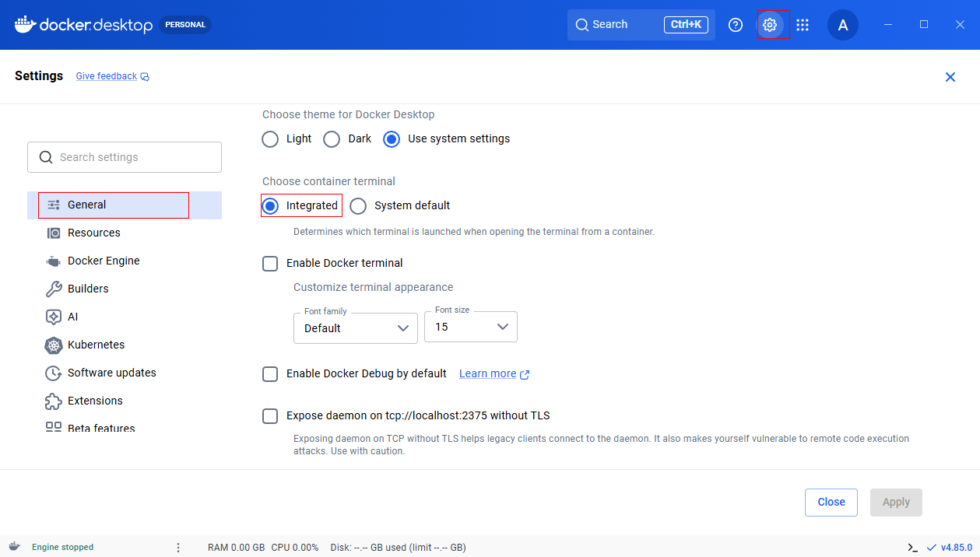Click the Software updates clock icon
The width and height of the screenshot is (980, 557).
click(x=54, y=373)
